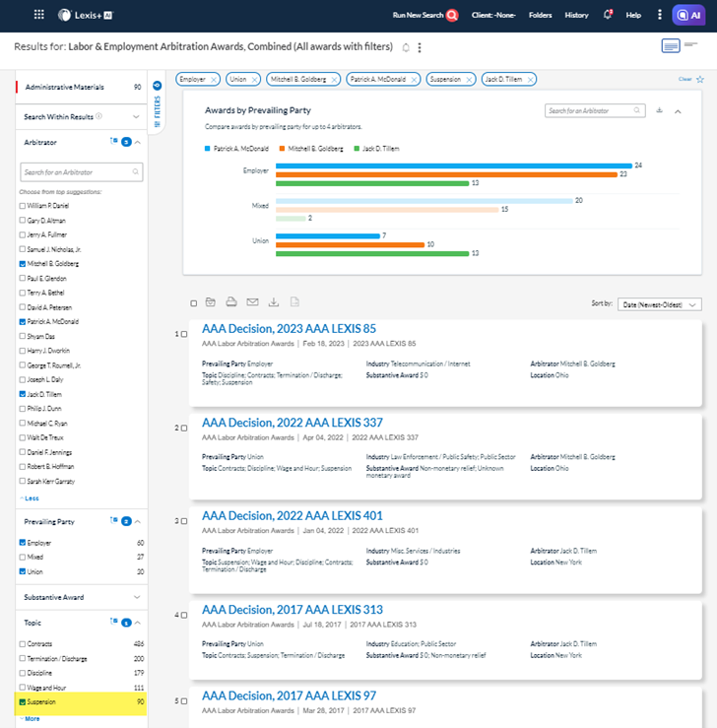Viewport: 717px width, 728px height.
Task: Save selected results to folder icon
Action: (210, 302)
